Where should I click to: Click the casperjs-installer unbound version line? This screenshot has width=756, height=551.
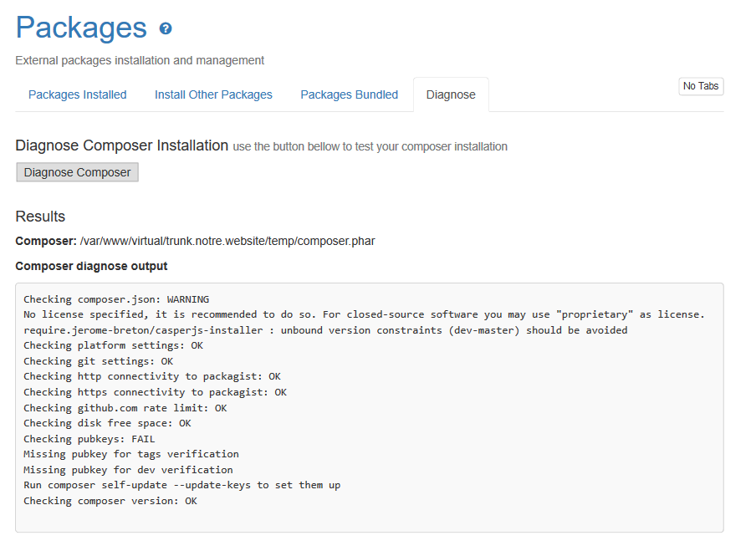pyautogui.click(x=325, y=330)
